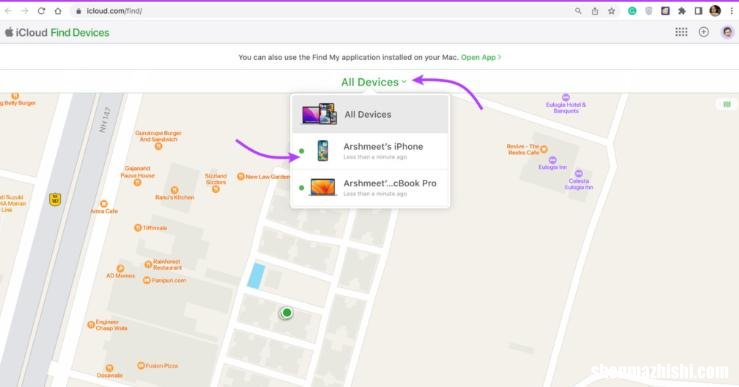Viewport: 739px width, 387px height.
Task: Click the square purple extension icon
Action: pos(665,11)
